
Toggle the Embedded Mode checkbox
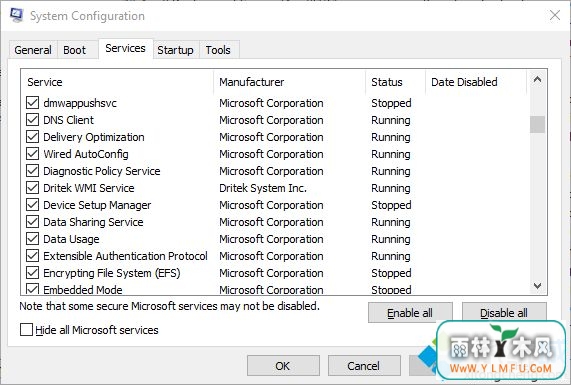click(32, 289)
